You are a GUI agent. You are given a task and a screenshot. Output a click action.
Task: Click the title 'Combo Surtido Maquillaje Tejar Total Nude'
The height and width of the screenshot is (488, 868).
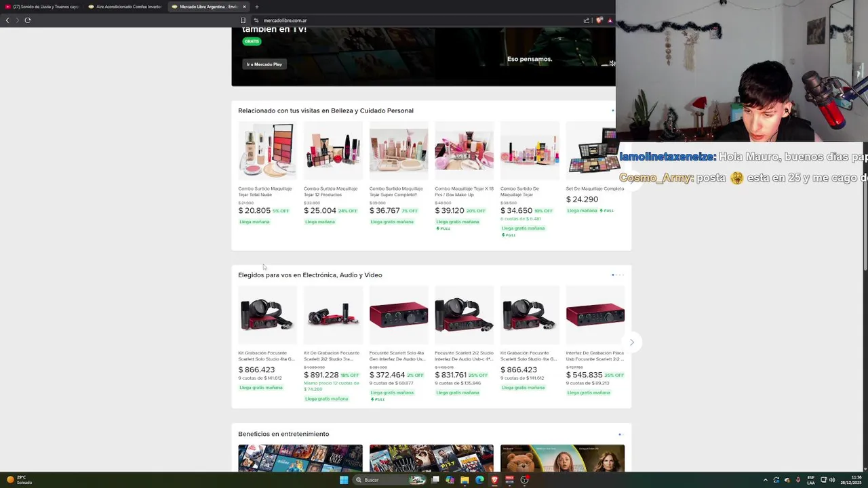(x=265, y=192)
